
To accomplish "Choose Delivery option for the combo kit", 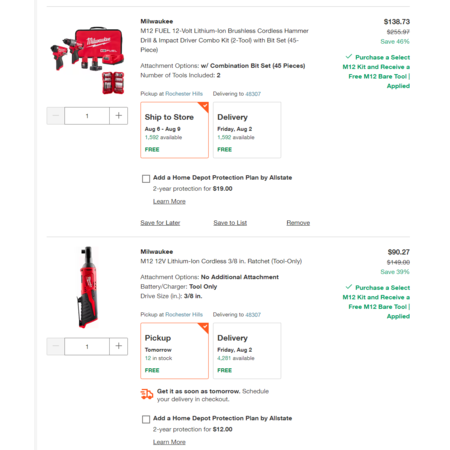I will (x=247, y=130).
